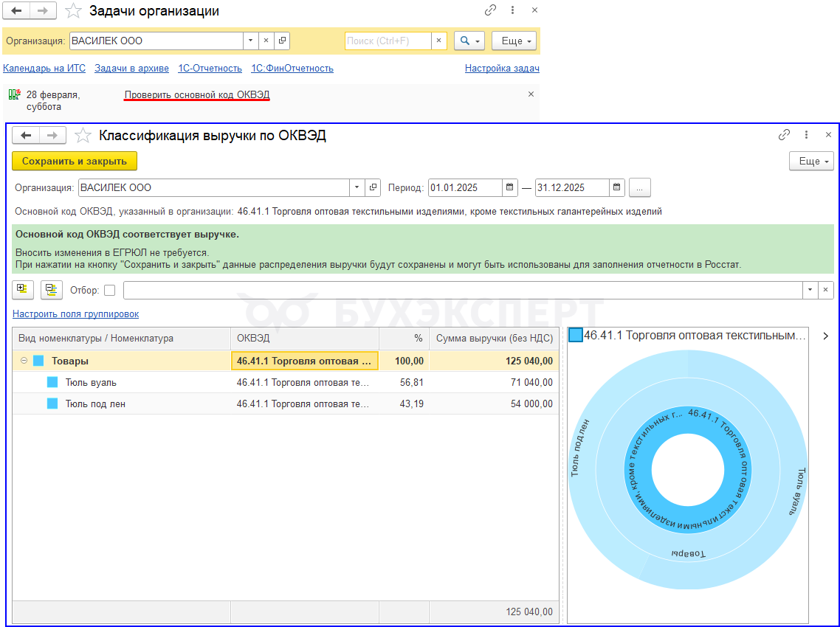Open the Отбор filter dropdown list

[811, 290]
